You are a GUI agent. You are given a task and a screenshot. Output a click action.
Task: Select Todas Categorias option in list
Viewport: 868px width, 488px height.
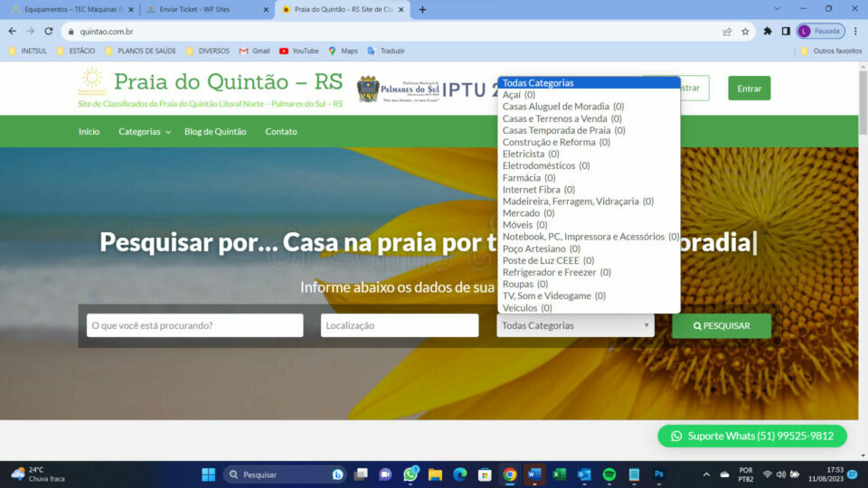tap(589, 83)
